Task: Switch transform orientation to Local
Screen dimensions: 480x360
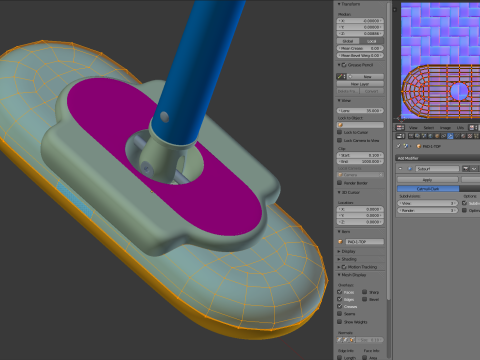Action: 372,41
